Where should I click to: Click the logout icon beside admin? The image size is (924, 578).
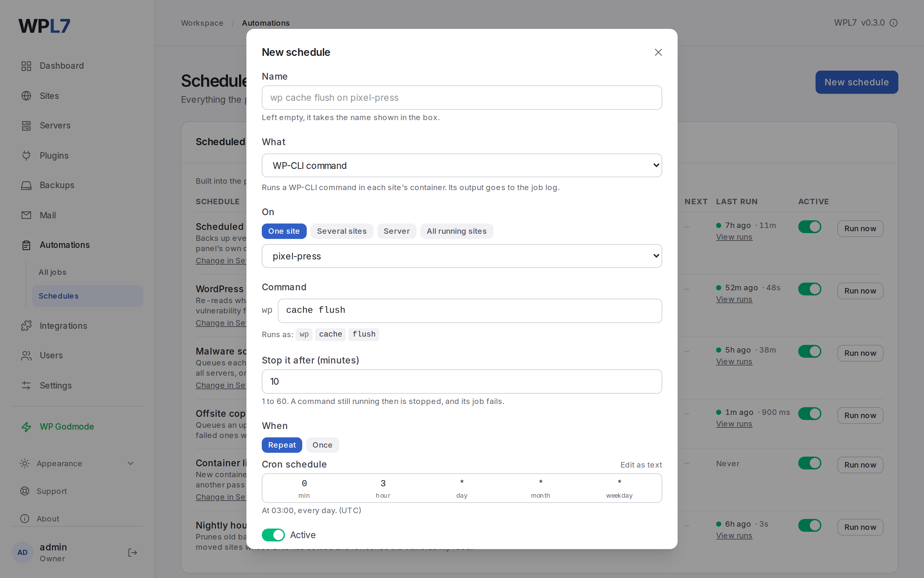pyautogui.click(x=133, y=552)
